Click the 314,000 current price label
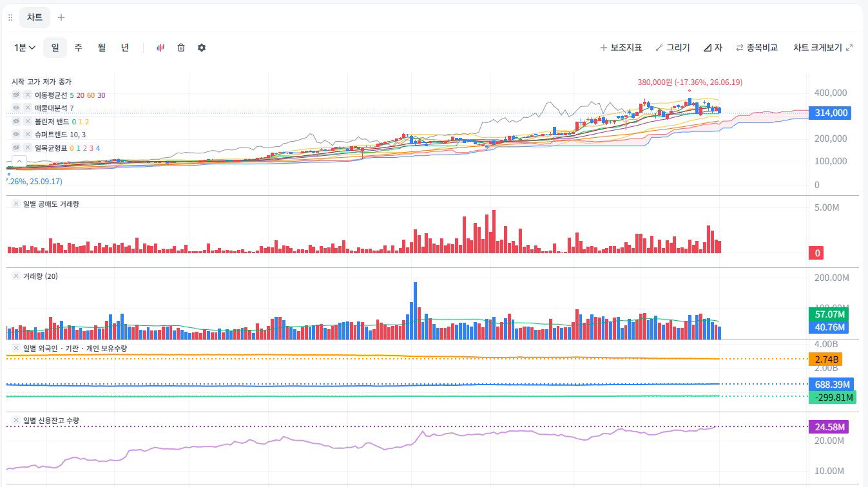The image size is (868, 487). click(831, 113)
